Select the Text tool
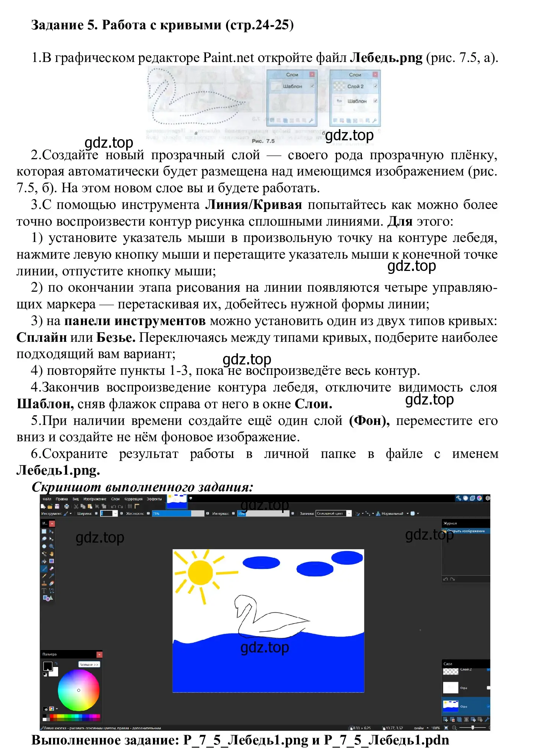533x756 pixels. (x=44, y=591)
